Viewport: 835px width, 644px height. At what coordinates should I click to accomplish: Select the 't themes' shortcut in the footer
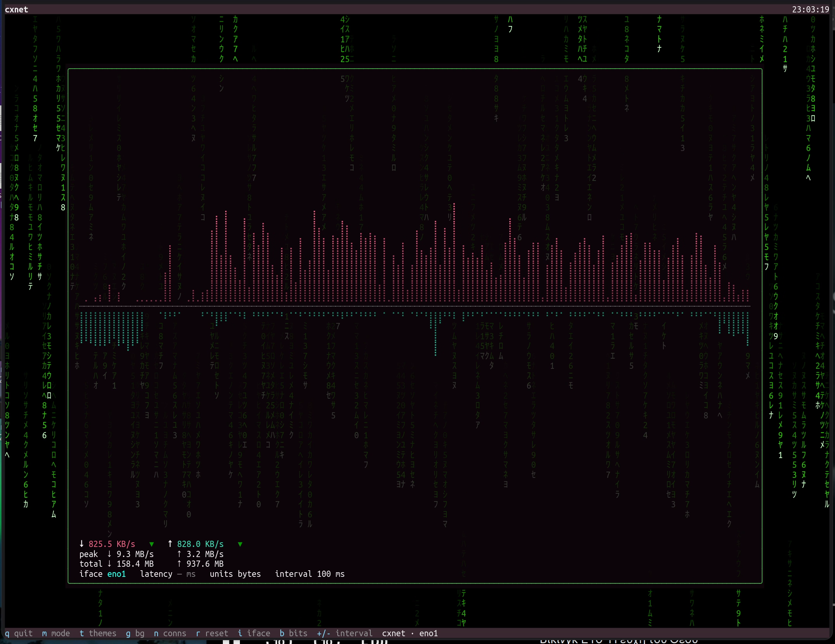(98, 633)
